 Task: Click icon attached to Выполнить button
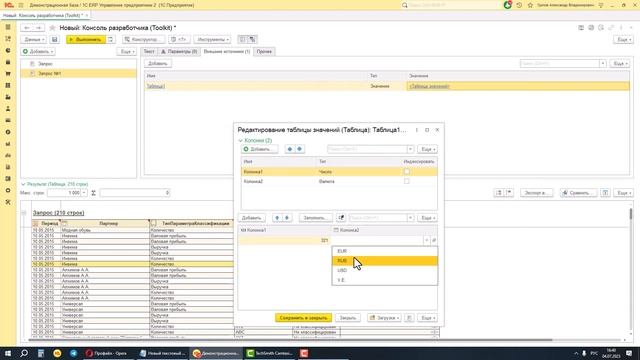(x=111, y=39)
